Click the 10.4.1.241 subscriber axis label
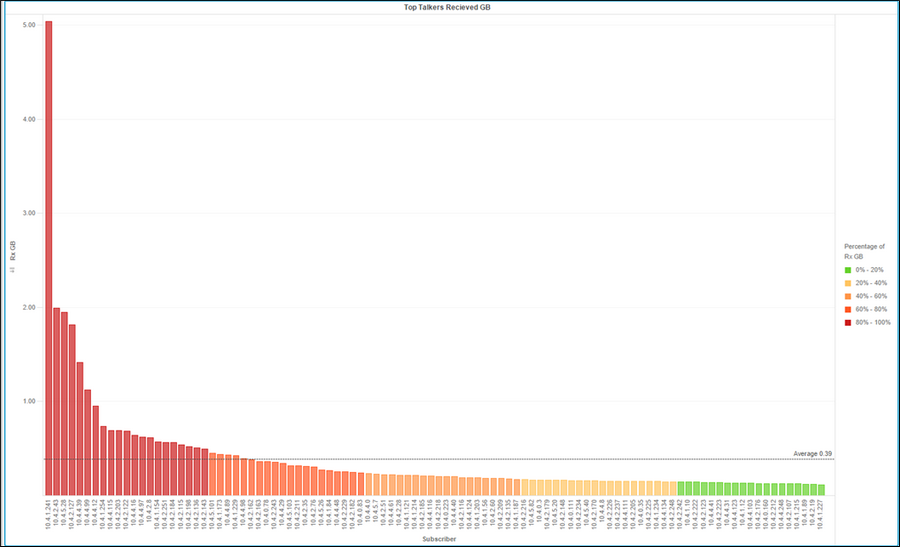900x547 pixels. tap(49, 515)
